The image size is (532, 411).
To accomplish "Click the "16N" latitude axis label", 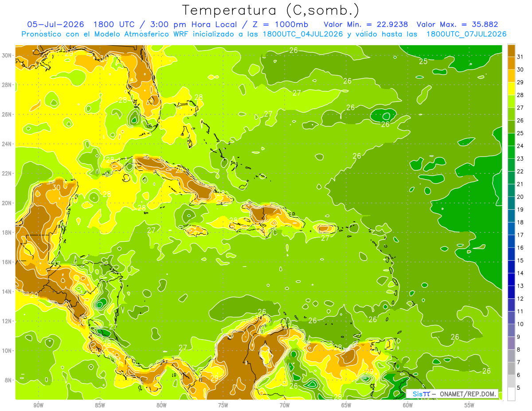I will pos(7,262).
